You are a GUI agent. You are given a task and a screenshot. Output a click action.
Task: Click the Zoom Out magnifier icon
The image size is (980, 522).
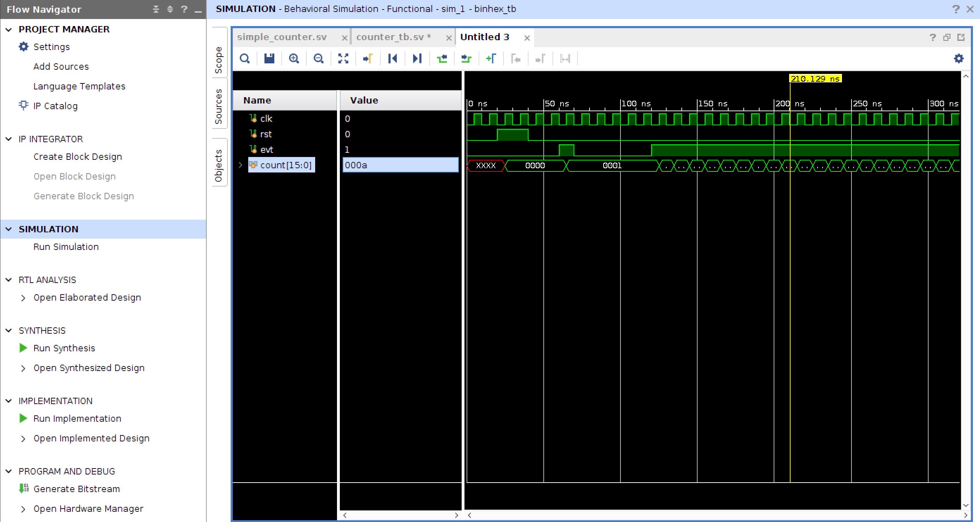318,58
